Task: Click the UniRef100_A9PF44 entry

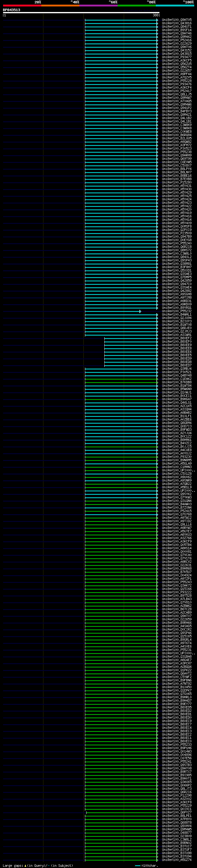Action: [176, 74]
